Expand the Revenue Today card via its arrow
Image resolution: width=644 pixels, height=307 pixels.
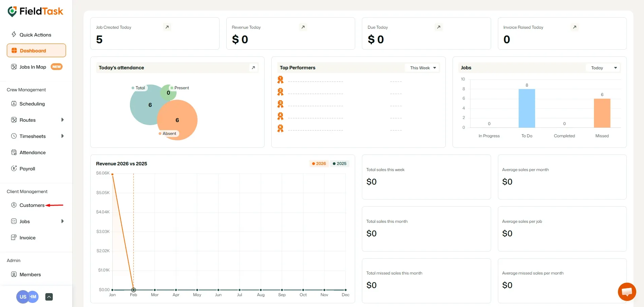point(303,27)
